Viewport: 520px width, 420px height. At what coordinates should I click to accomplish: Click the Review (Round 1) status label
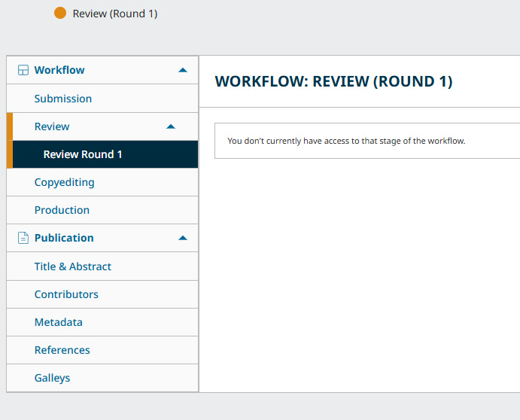pos(115,14)
